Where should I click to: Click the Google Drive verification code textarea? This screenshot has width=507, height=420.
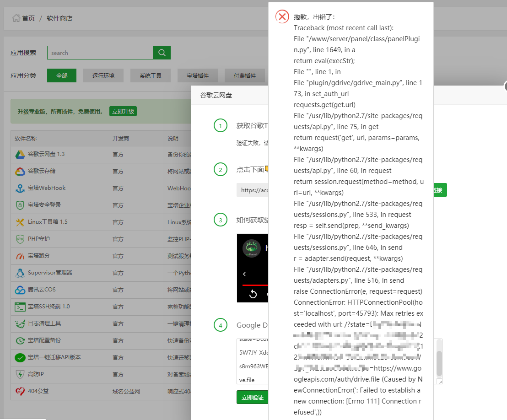253,361
